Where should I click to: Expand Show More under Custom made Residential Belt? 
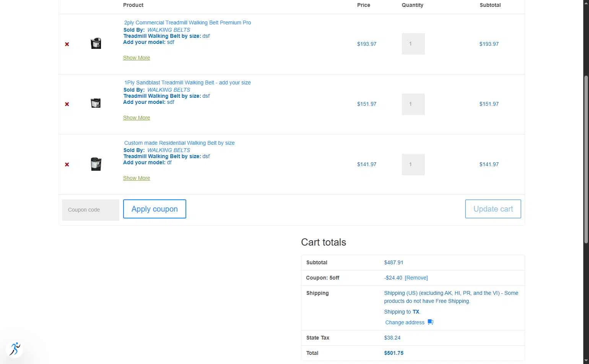click(x=137, y=178)
